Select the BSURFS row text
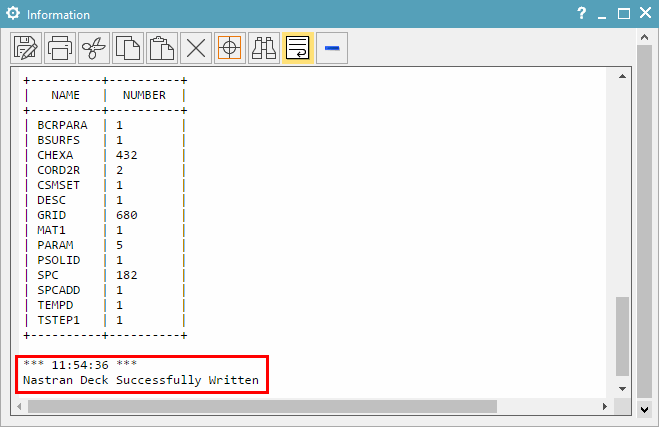 pos(58,140)
